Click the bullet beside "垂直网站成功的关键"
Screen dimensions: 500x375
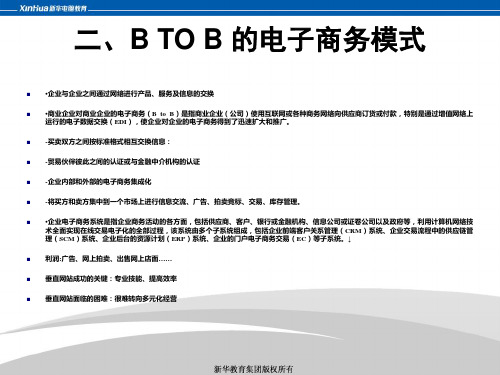[29, 279]
